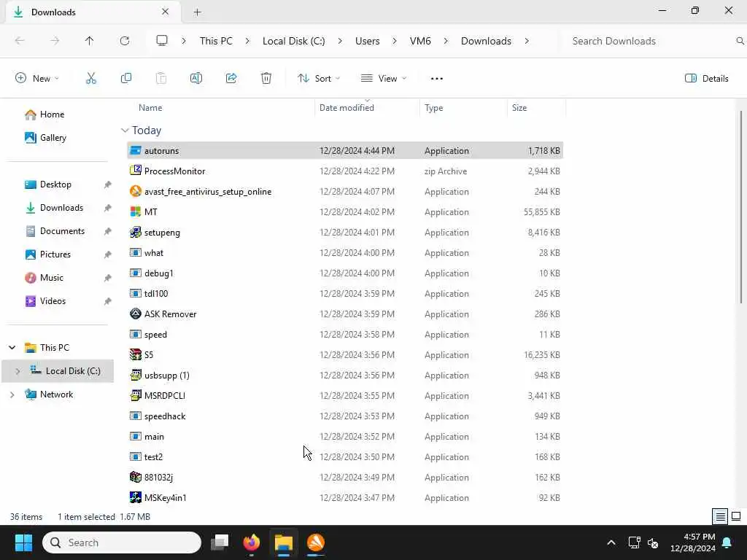Go up one folder level arrow
Image resolution: width=747 pixels, height=560 pixels.
(90, 41)
